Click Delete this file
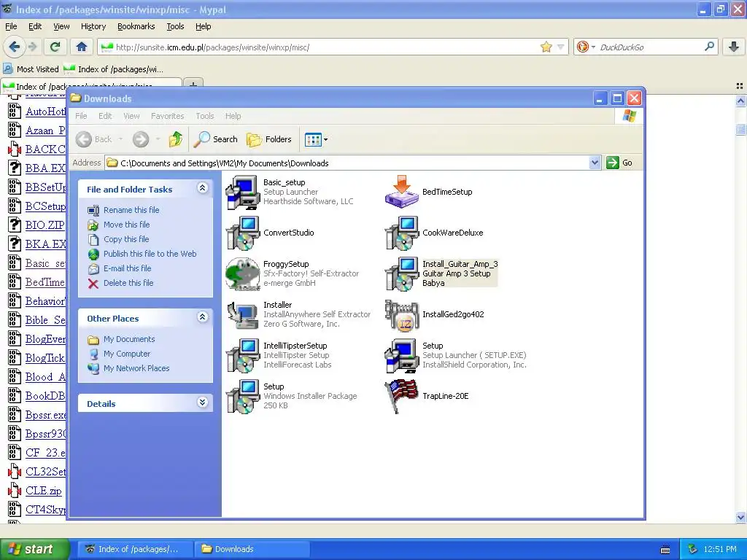The width and height of the screenshot is (747, 560). pos(128,283)
